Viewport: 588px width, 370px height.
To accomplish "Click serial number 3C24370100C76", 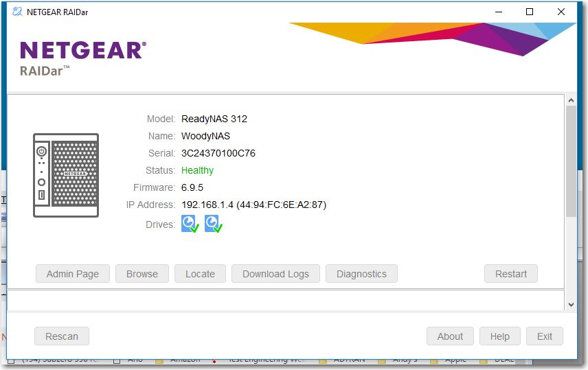I will (x=218, y=153).
